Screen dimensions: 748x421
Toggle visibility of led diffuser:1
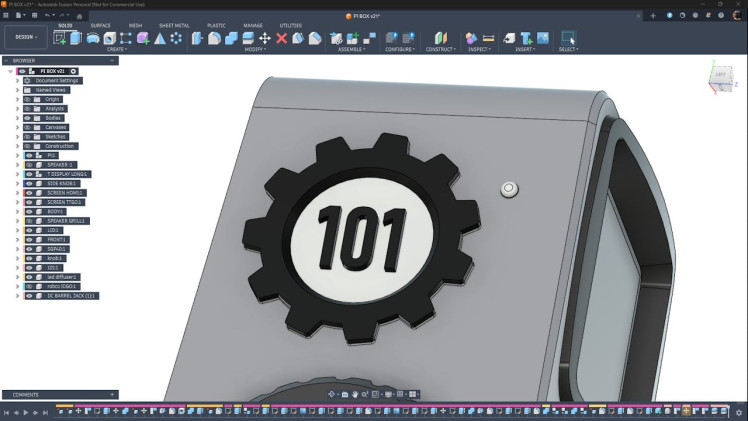(29, 277)
